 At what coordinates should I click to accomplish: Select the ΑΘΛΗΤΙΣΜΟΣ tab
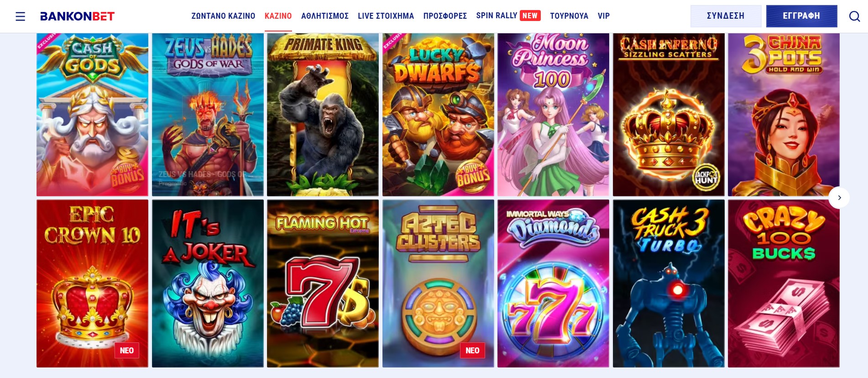point(325,16)
